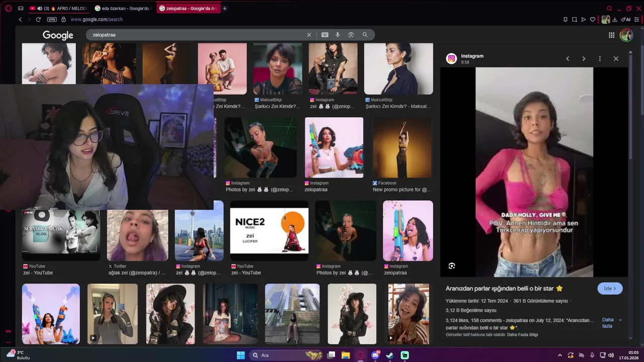The image size is (644, 362).
Task: Click the taskbar Ara search box
Action: [x=287, y=355]
